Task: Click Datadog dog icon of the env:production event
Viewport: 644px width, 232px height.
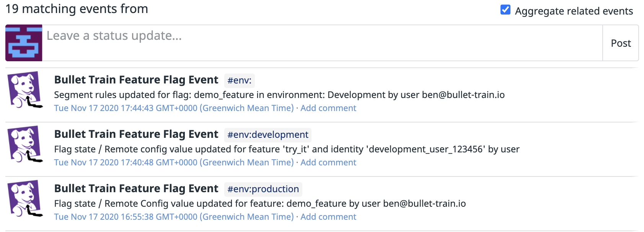Action: [x=25, y=198]
